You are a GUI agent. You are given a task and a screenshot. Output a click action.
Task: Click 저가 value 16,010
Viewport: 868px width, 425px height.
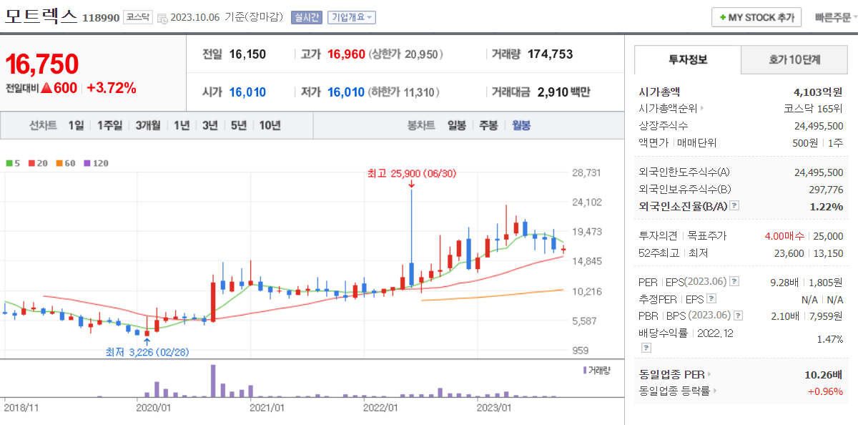pyautogui.click(x=346, y=92)
